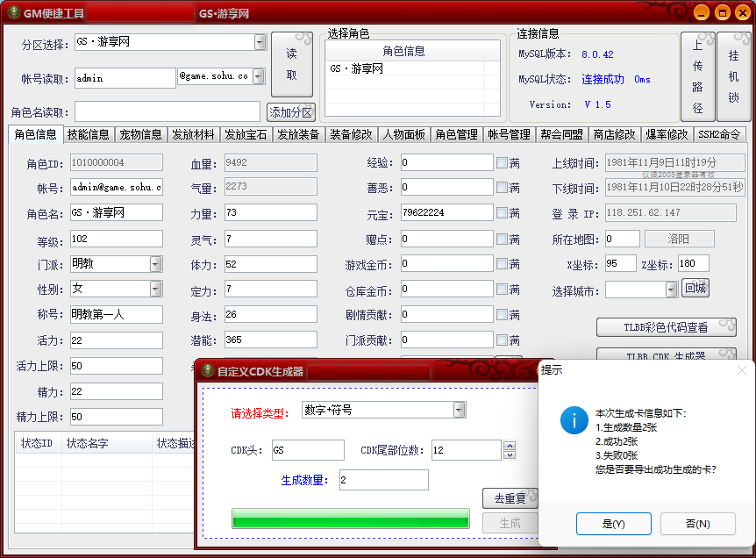Increase CDK尾部位数 with up arrow
Screen dimensions: 756x558
point(509,446)
